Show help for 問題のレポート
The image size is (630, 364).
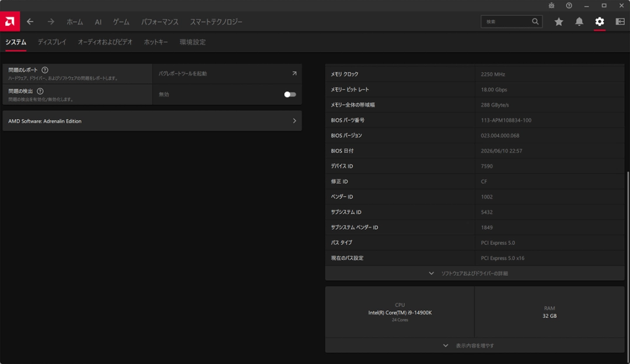pyautogui.click(x=45, y=70)
